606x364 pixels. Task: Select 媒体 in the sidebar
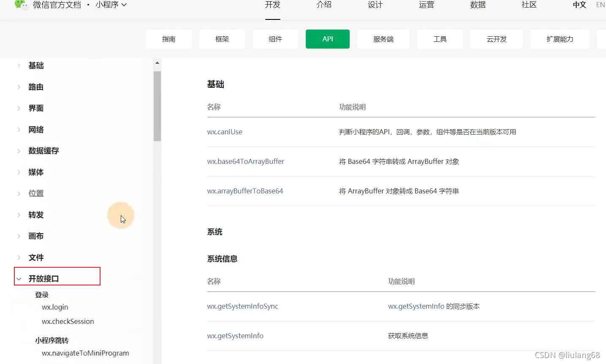(36, 172)
